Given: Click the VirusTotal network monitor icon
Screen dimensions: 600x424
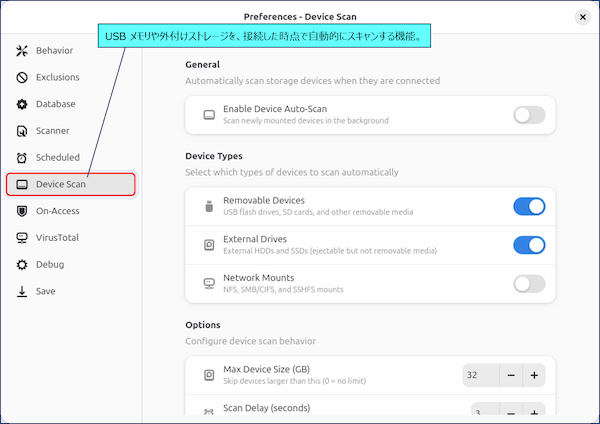Looking at the screenshot, I should click(x=22, y=238).
